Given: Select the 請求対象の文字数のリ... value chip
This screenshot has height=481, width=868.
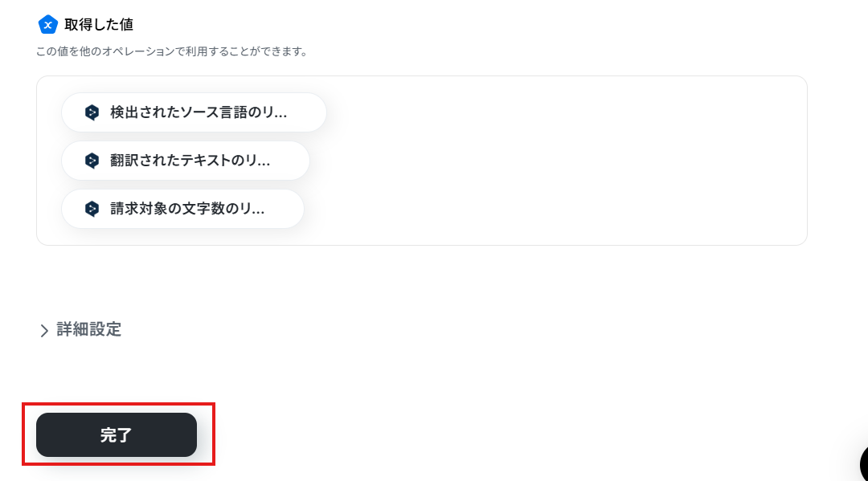Looking at the screenshot, I should pos(182,209).
